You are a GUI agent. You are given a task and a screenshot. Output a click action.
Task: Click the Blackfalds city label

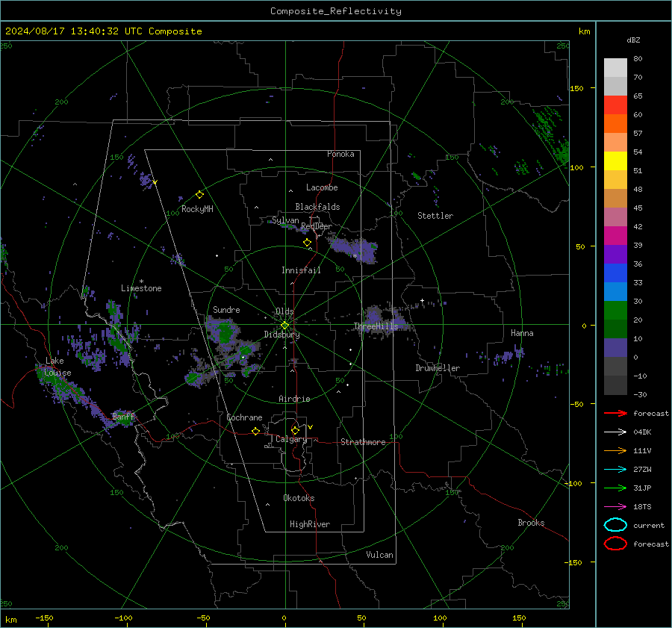(x=317, y=207)
